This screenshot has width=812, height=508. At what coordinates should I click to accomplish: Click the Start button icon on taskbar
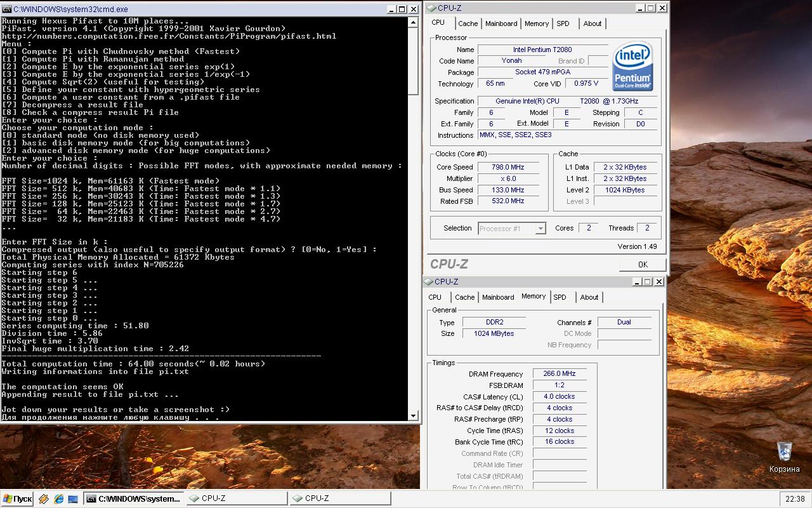pos(17,498)
